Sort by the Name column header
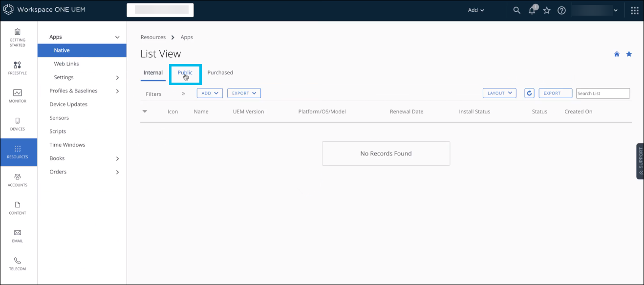Image resolution: width=644 pixels, height=285 pixels. [201, 112]
